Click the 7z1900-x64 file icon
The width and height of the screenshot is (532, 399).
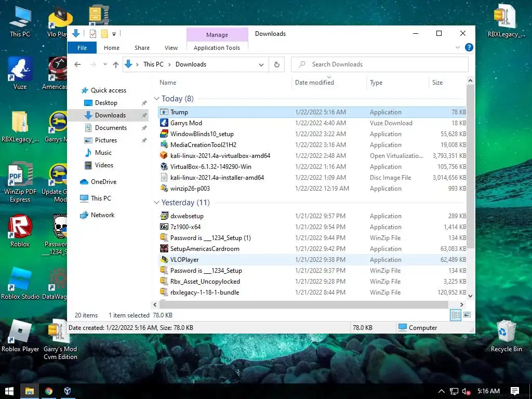(x=164, y=227)
